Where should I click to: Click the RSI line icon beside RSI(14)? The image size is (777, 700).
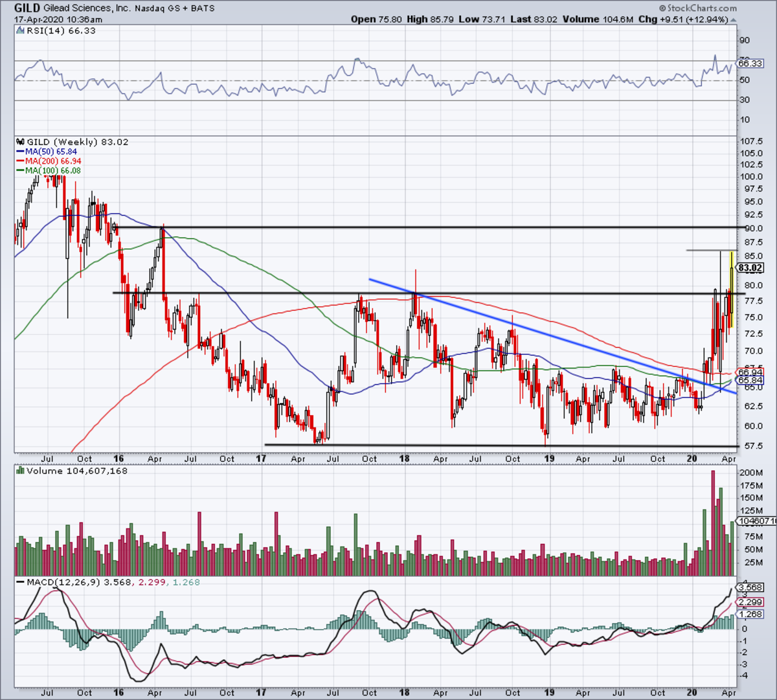[x=20, y=30]
